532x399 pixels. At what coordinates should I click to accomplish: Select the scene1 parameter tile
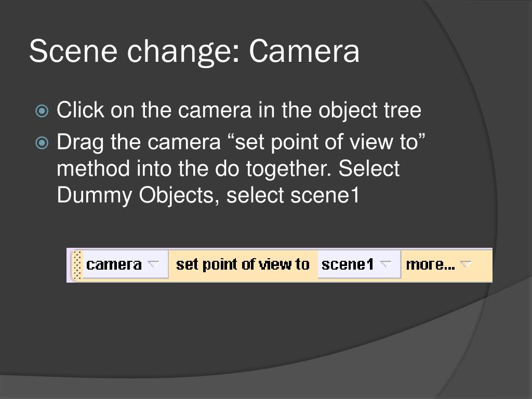[x=359, y=264]
